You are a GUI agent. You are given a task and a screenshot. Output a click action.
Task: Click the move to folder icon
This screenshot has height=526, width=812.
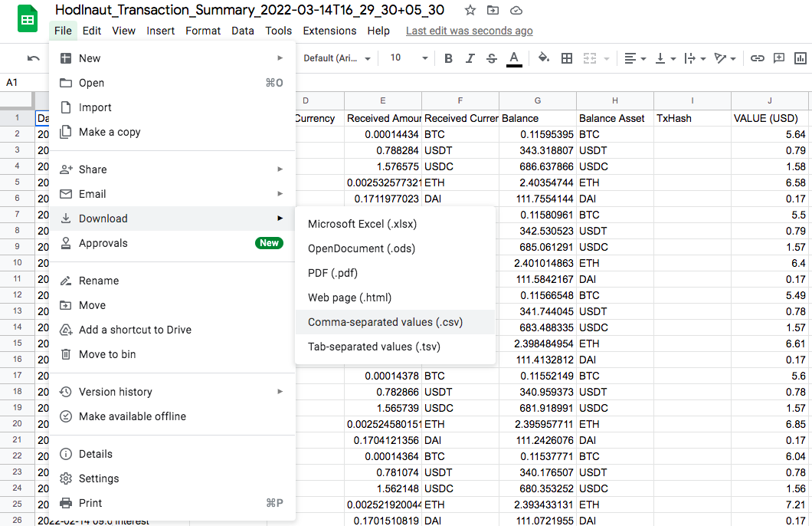pos(493,10)
